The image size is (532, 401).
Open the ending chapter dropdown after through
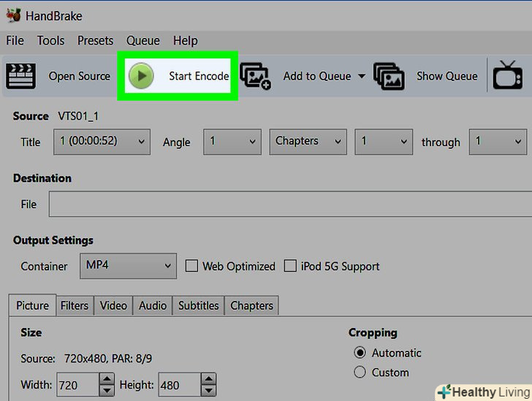click(498, 142)
